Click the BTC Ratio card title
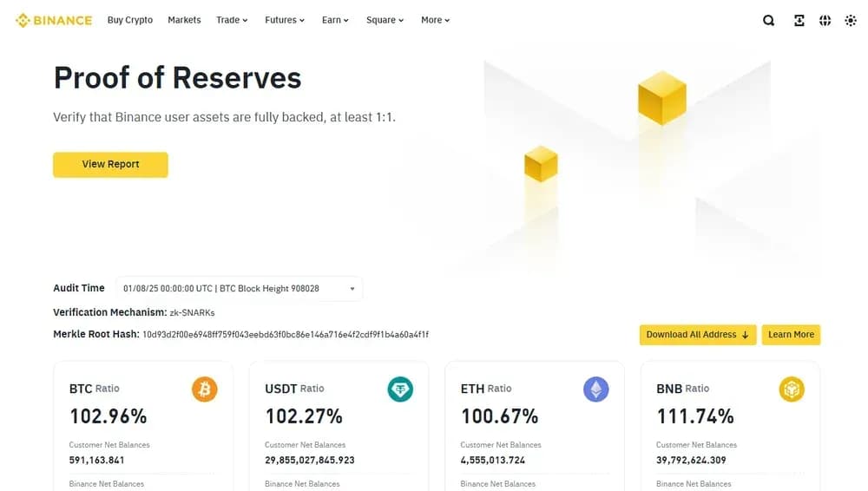Viewport: 868px width, 491px height. 94,389
